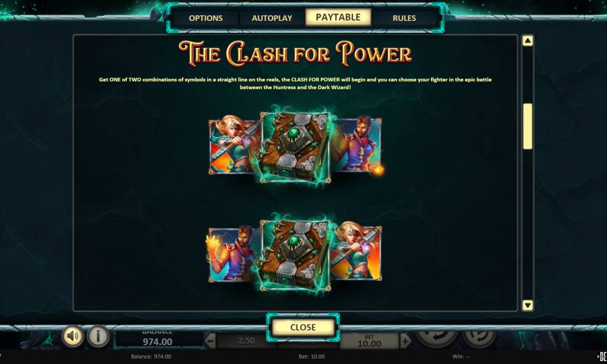
Task: Click the bottom spellbook symbol
Action: 296,255
